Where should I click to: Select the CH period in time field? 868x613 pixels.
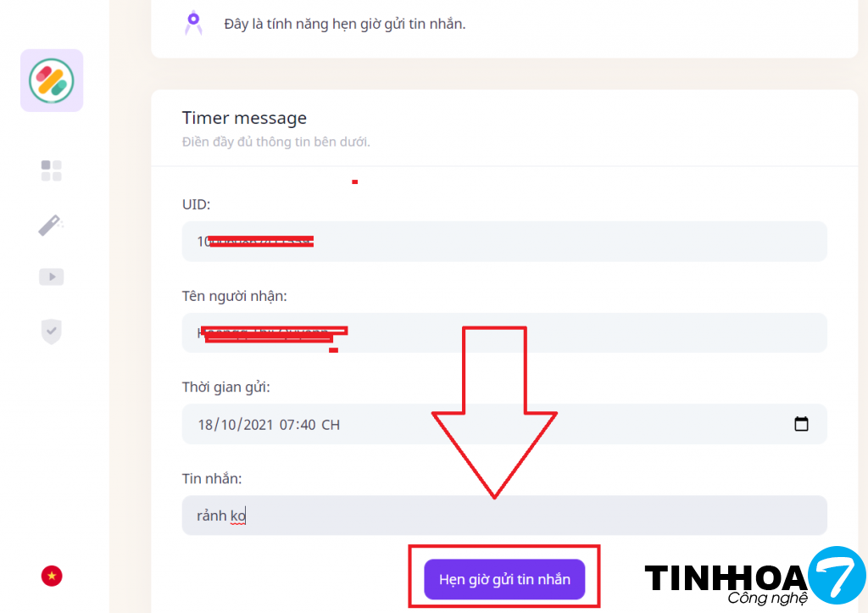point(331,425)
